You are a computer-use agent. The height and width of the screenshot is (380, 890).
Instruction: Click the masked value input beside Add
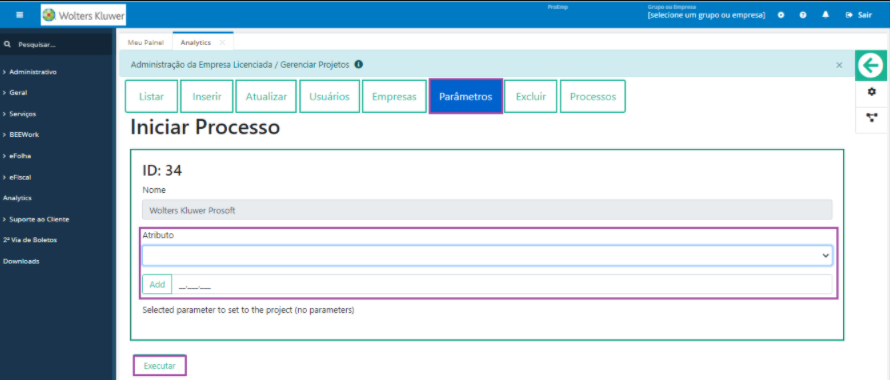(502, 284)
